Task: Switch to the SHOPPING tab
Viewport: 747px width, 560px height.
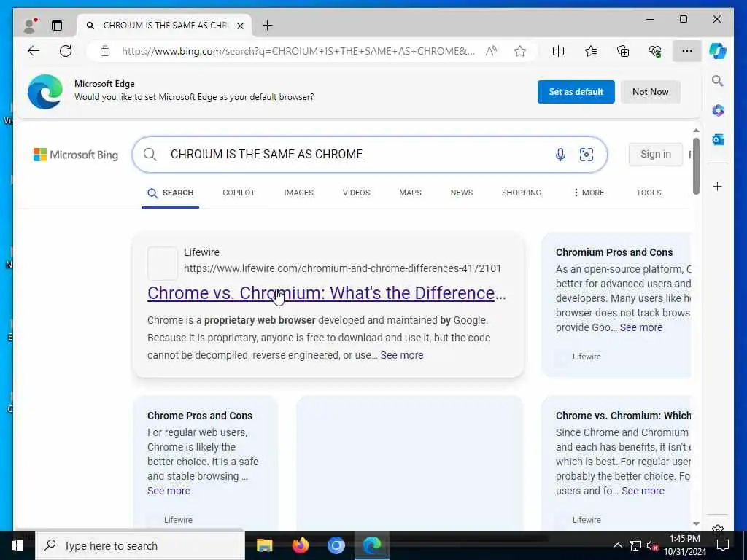Action: point(521,192)
